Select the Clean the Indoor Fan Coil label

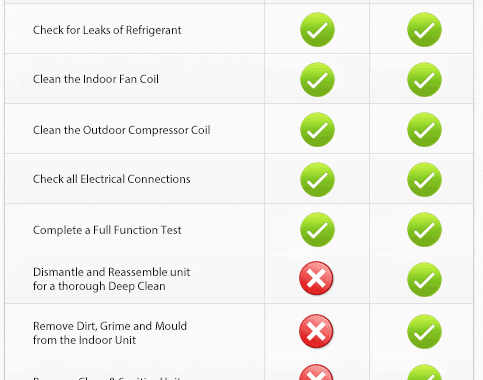pos(96,79)
